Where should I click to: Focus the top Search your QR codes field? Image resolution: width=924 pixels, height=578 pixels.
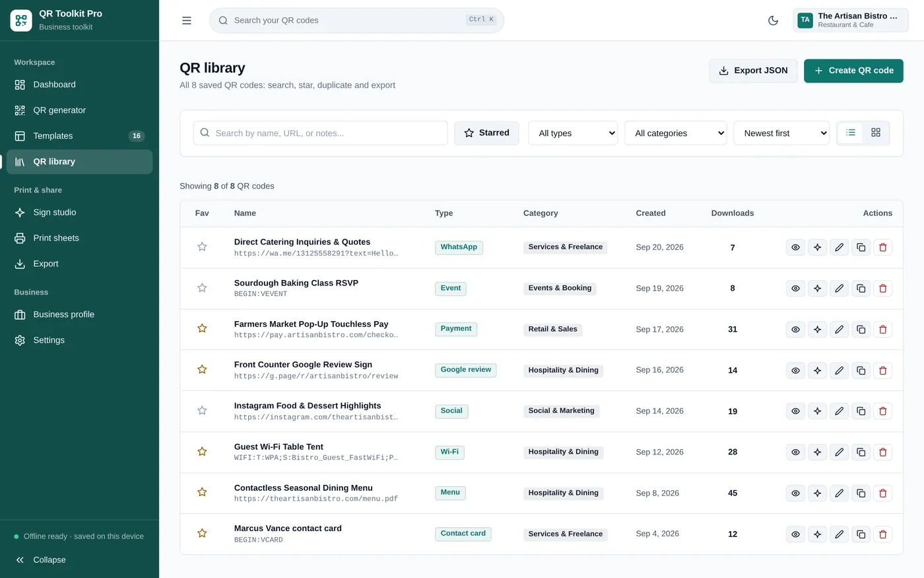click(x=356, y=20)
